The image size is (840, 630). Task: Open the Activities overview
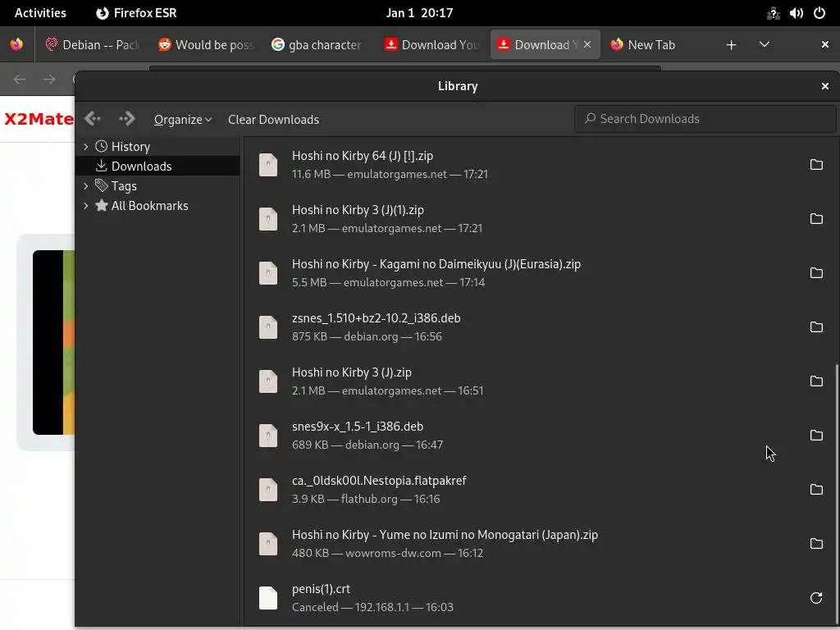[40, 13]
